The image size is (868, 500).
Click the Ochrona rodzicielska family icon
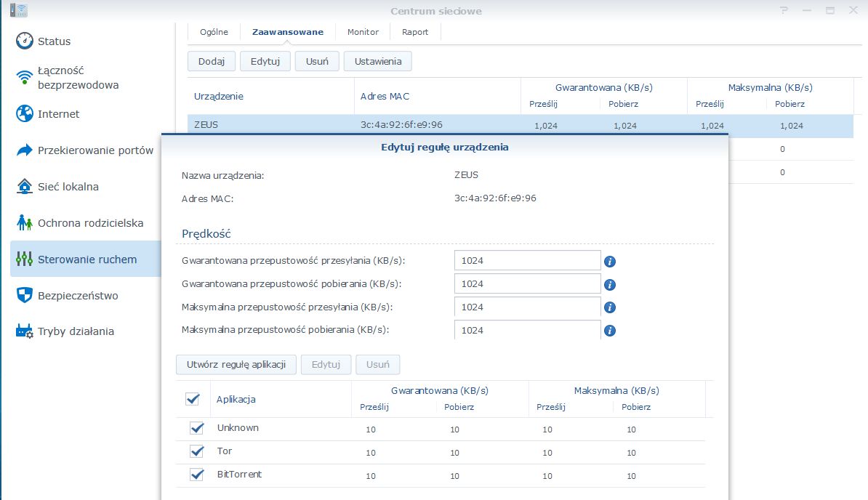point(25,223)
